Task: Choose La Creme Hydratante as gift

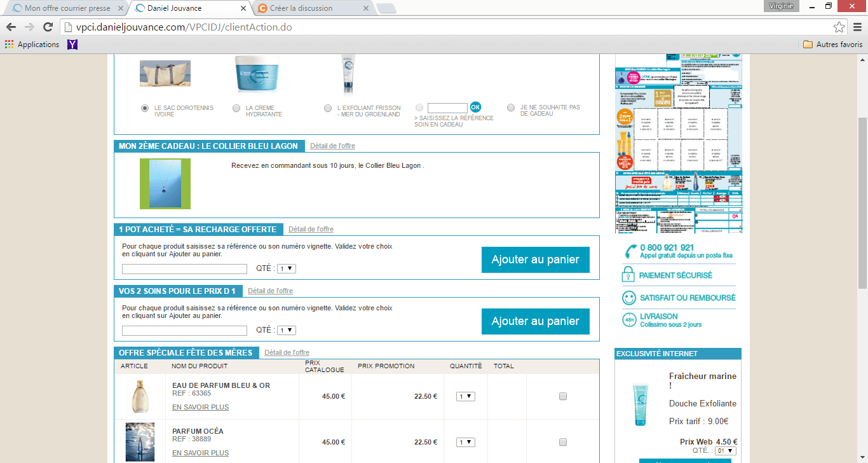Action: pos(236,108)
